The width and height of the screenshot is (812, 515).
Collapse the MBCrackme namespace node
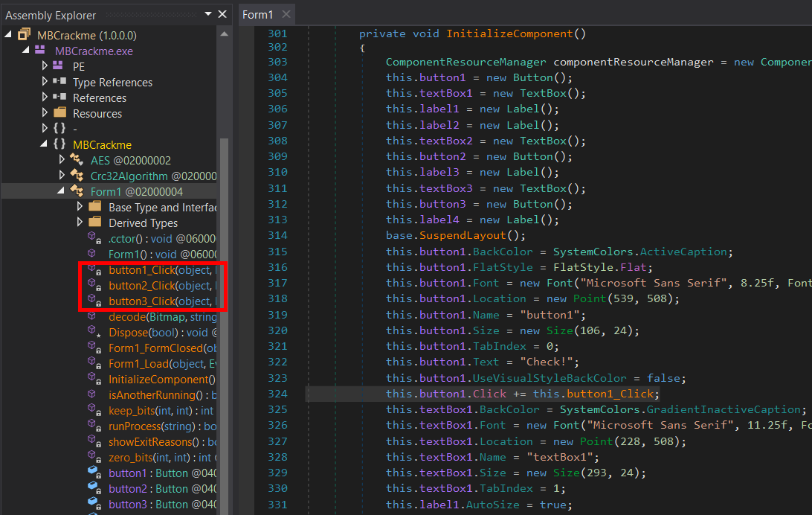(x=43, y=144)
